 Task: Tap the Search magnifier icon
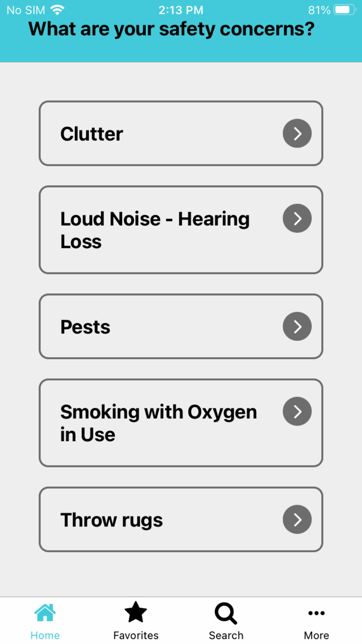(x=225, y=612)
